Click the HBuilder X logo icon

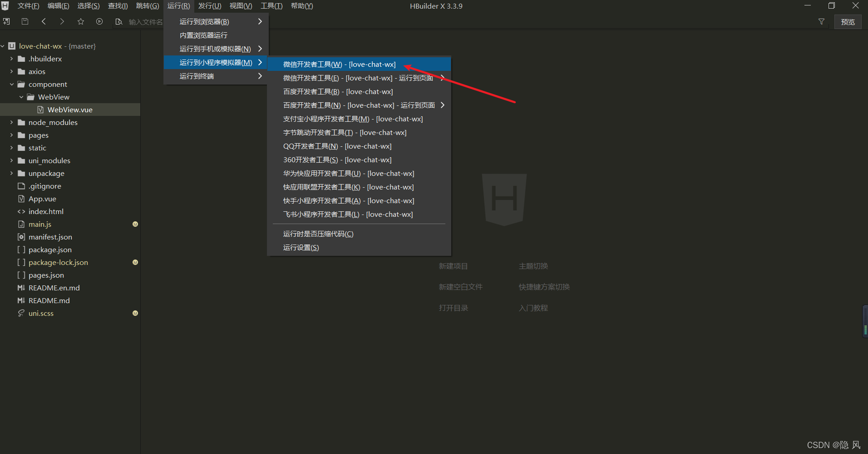tap(5, 5)
